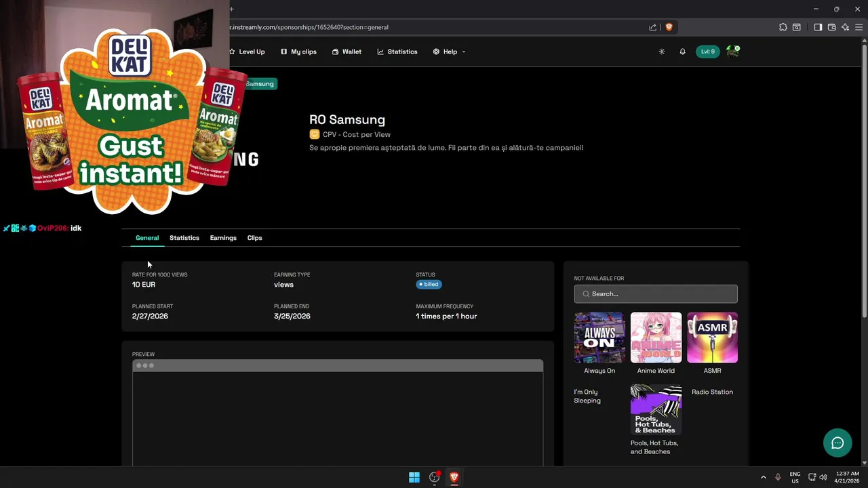
Task: Open the OBS Studio taskbar icon
Action: click(x=435, y=477)
